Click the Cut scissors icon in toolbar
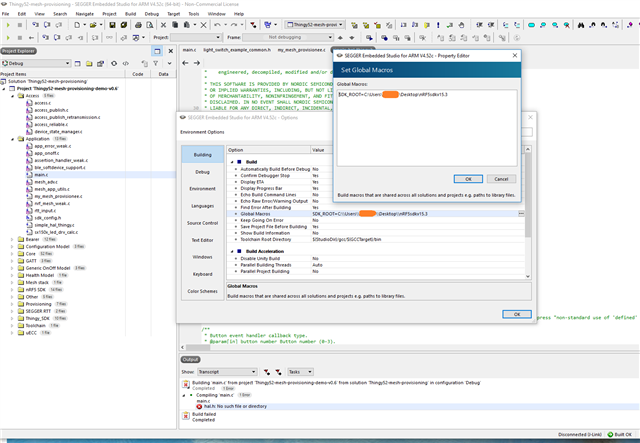The height and width of the screenshot is (443, 640). 163,25
